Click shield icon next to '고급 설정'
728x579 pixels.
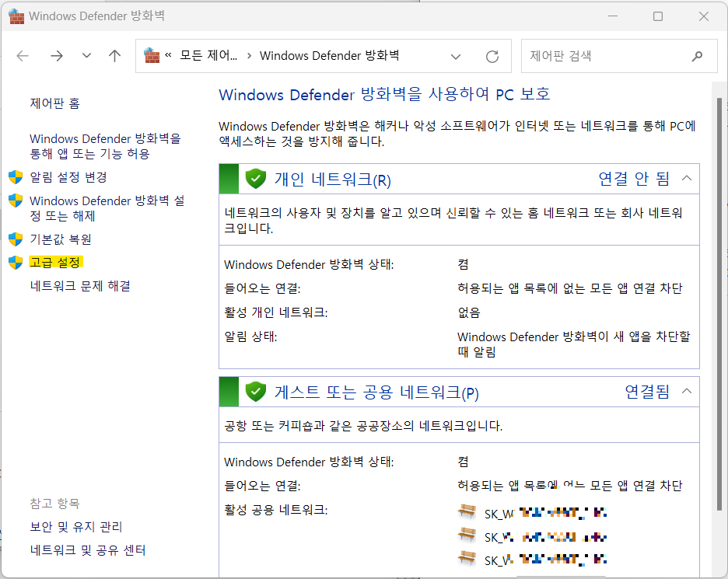coord(16,263)
